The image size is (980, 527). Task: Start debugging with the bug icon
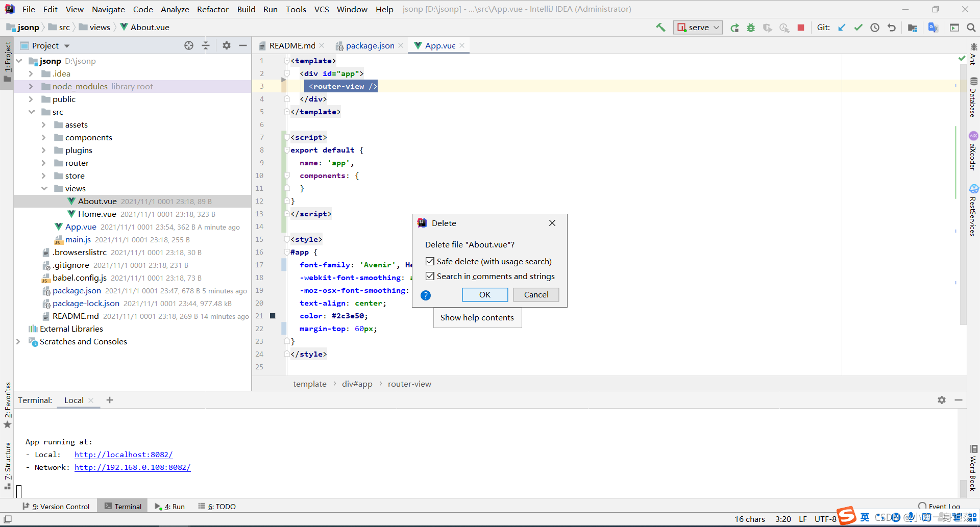(x=751, y=28)
